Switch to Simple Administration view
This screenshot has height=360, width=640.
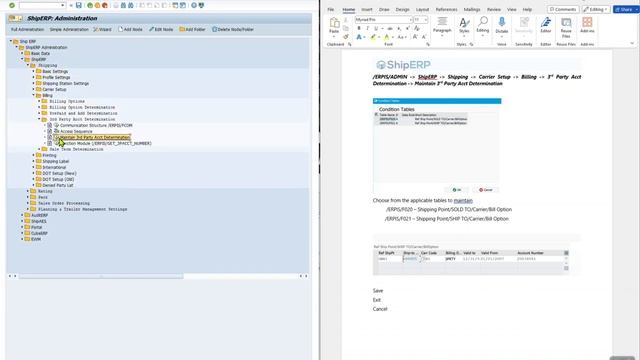tap(69, 29)
